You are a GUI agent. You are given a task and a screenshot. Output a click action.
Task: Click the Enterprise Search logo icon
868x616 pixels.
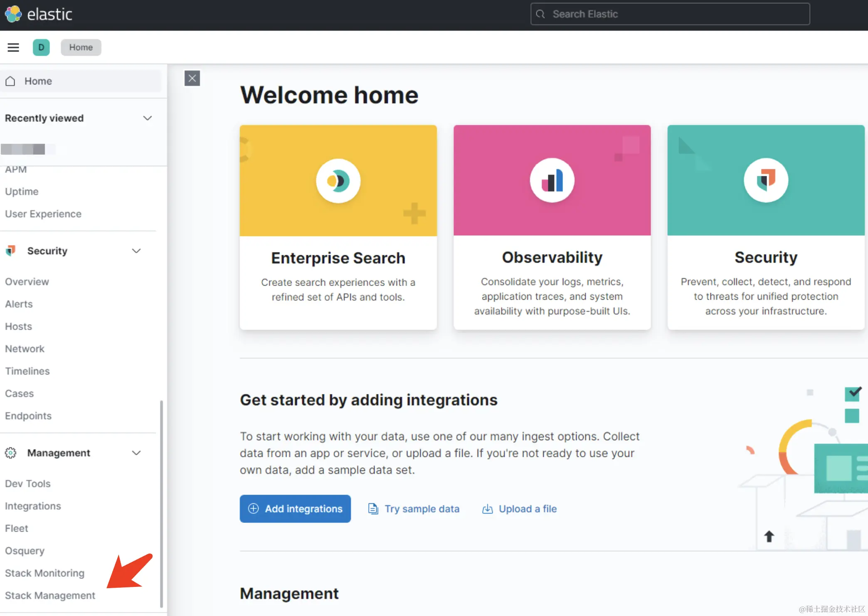pos(338,181)
